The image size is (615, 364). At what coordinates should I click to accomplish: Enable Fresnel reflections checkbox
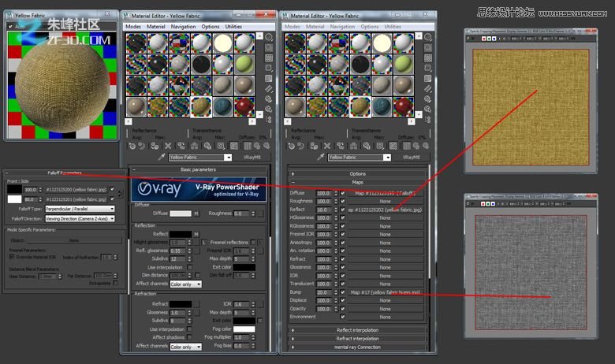253,242
